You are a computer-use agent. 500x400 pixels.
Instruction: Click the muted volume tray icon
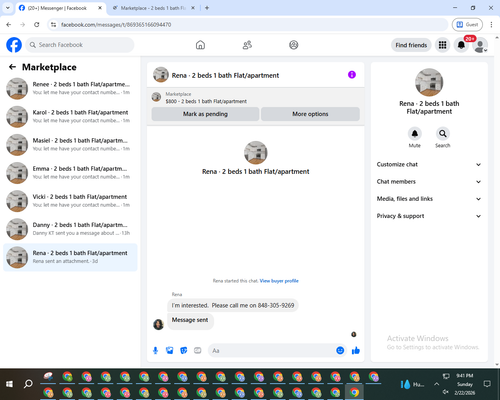(446, 392)
